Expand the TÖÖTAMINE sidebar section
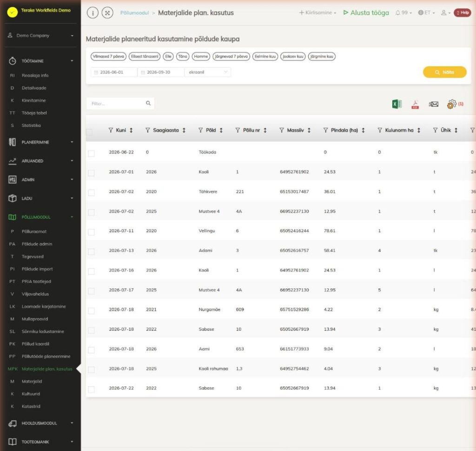Viewport: 476px width, 451px height. coord(40,61)
